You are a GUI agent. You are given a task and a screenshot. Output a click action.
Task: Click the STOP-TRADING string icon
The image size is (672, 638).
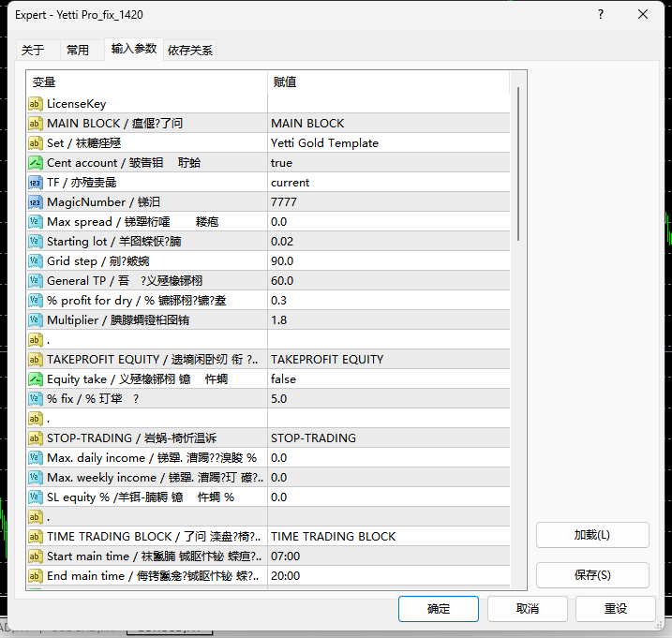[36, 438]
